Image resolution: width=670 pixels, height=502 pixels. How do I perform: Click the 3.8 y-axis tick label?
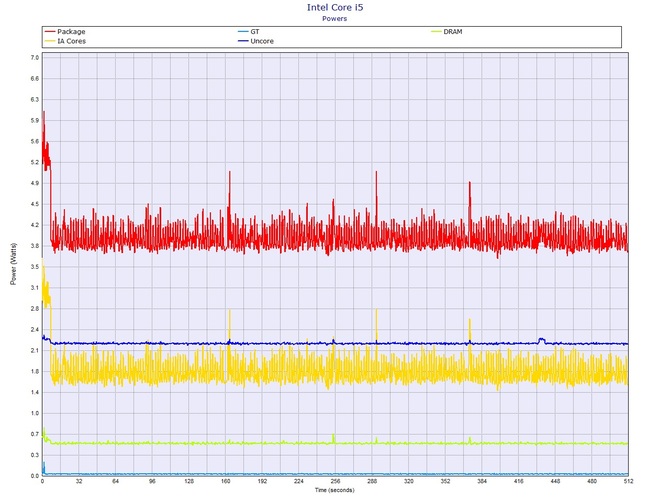point(35,246)
